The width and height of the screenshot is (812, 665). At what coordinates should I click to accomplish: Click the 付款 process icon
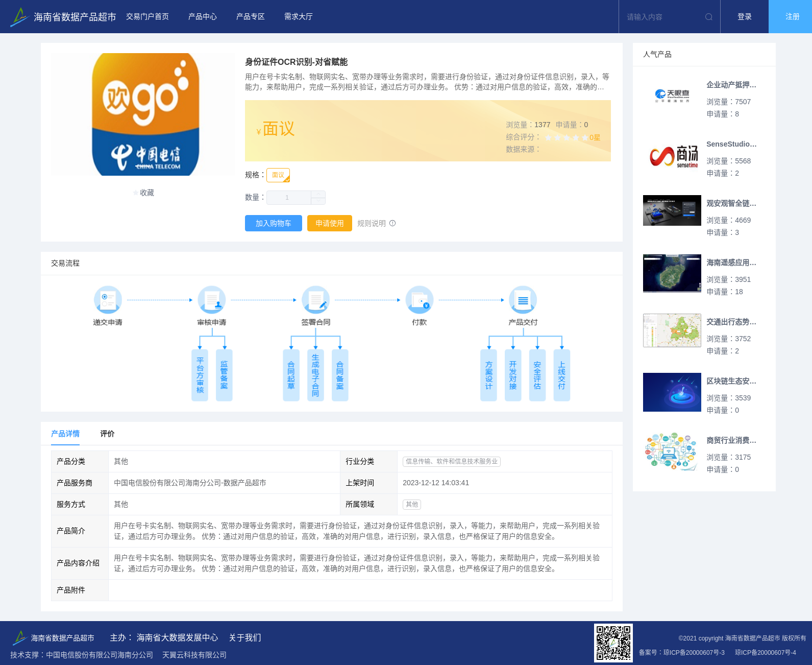[x=420, y=300]
